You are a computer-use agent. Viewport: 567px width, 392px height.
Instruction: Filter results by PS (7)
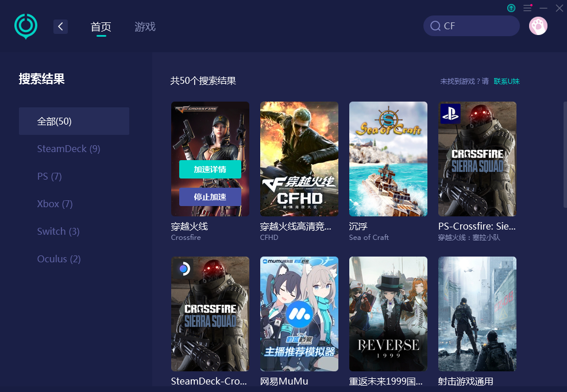coord(49,176)
